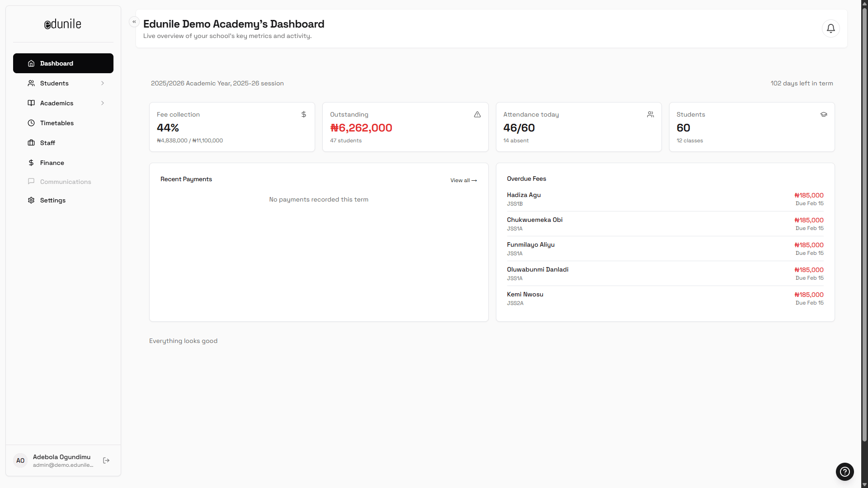Select Hadiza Agu in Overdue Fees list

click(524, 195)
